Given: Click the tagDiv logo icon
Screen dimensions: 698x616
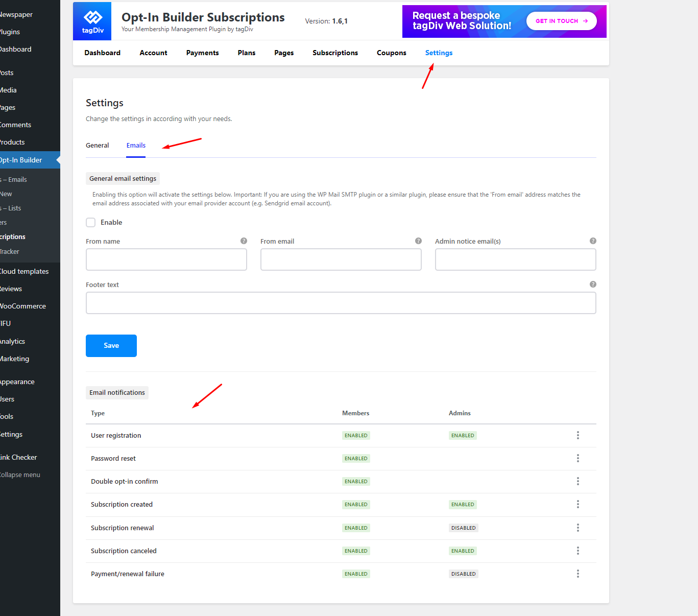Looking at the screenshot, I should tap(92, 21).
